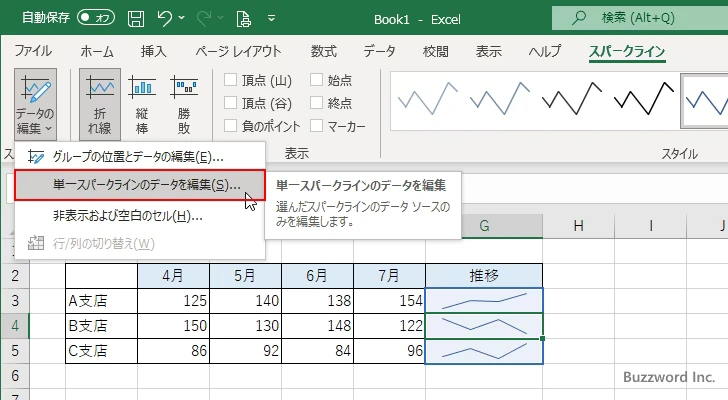Pick the first light blue sparkline style
The image size is (728, 400).
click(x=428, y=99)
